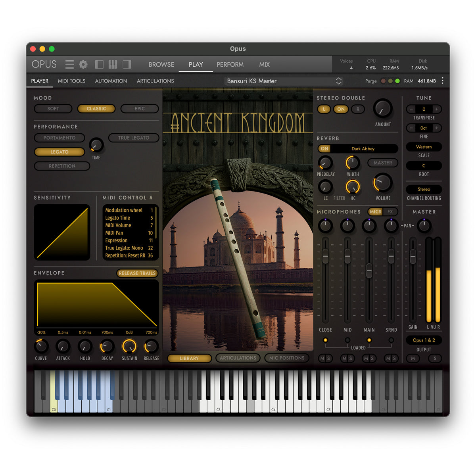476x476 pixels.
Task: Open the Bansuri KS Master instrument selector
Action: click(283, 81)
